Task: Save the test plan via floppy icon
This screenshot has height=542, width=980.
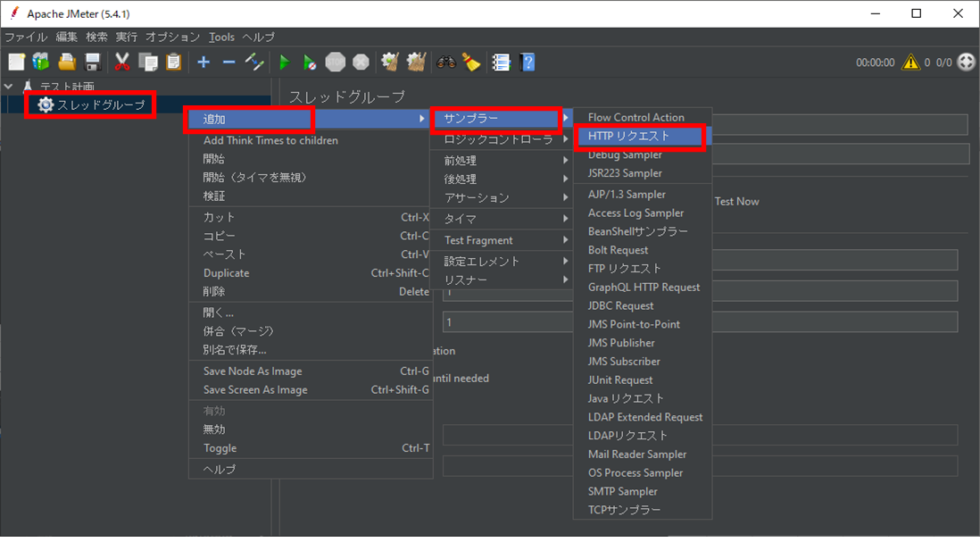Action: (93, 62)
